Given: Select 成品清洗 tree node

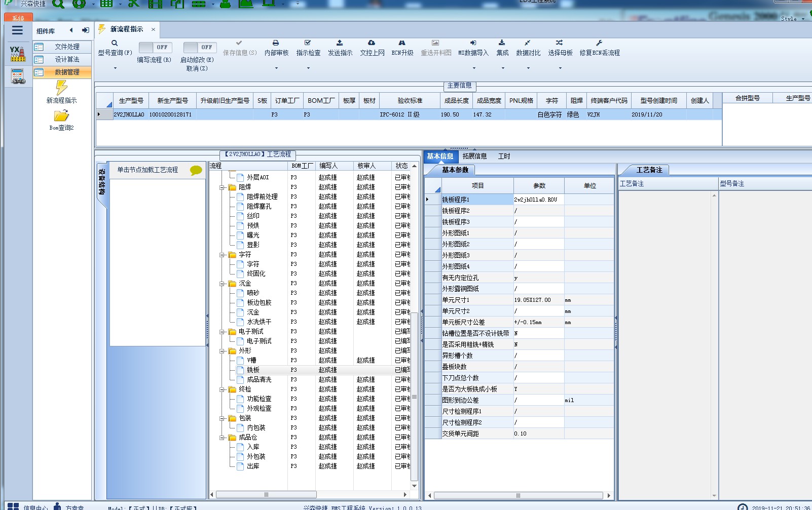Looking at the screenshot, I should click(x=259, y=379).
